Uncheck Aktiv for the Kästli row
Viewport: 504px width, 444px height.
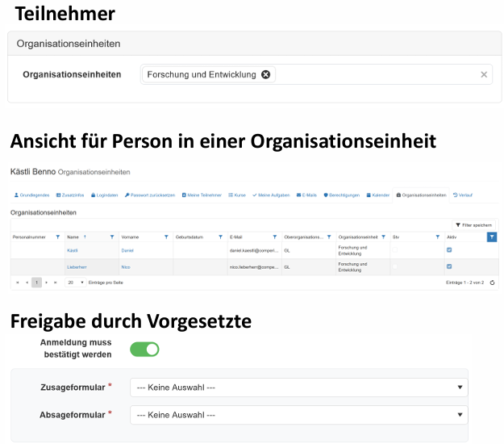point(449,250)
